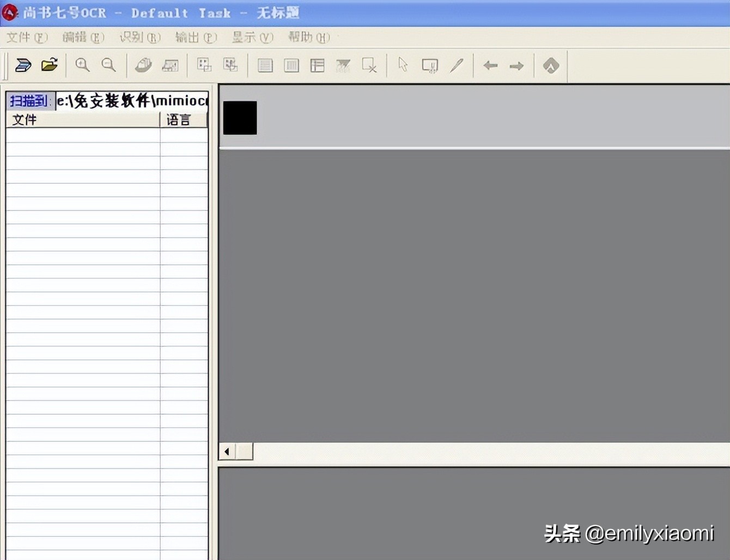Click the application icon in title bar
Screen dimensions: 730x560
[x=10, y=13]
